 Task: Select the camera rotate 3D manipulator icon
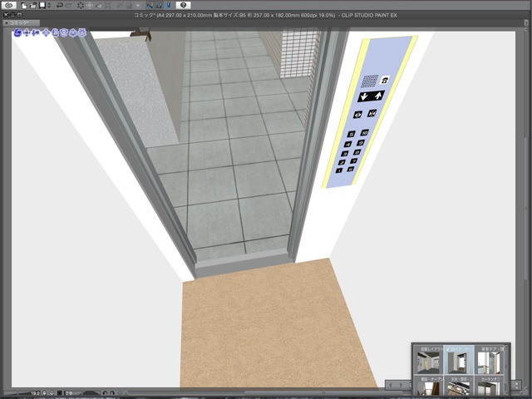(17, 33)
